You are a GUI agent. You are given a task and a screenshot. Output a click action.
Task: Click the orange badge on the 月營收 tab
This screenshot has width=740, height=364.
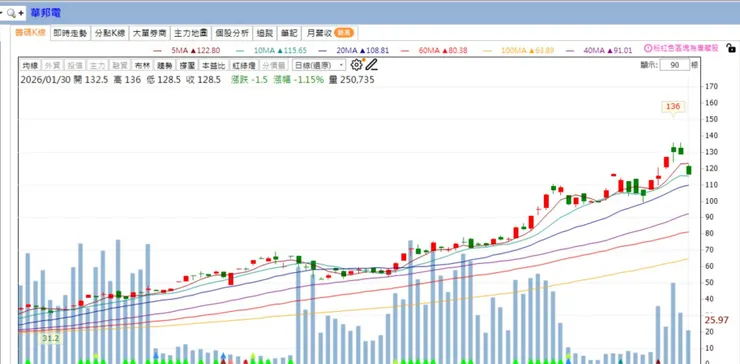(344, 33)
